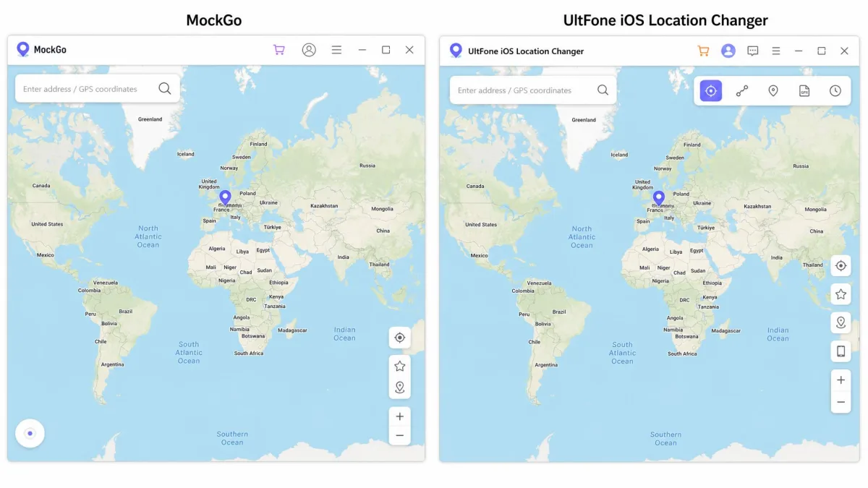This screenshot has height=488, width=868.
Task: Zoom out on the UltFone map
Action: [841, 402]
